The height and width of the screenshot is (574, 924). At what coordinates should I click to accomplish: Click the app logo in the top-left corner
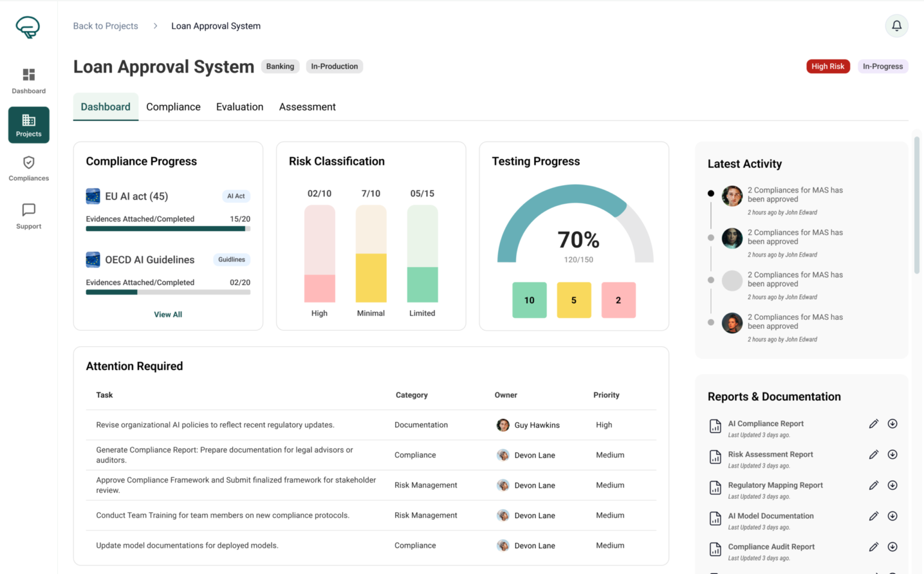click(27, 27)
